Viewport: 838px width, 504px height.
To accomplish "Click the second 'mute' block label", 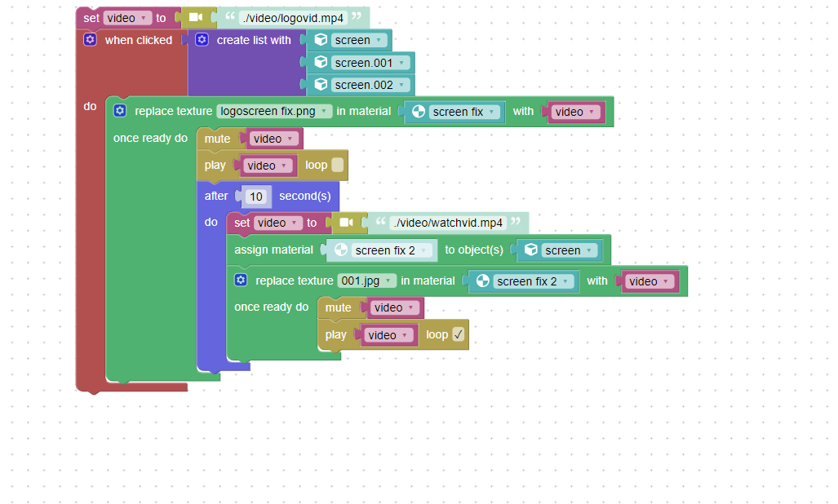I will pos(338,307).
